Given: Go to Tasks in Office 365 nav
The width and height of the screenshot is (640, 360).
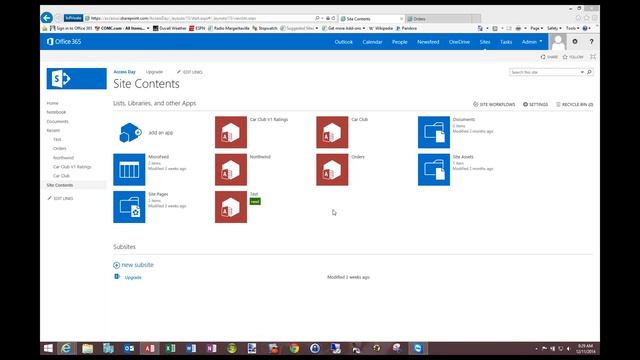Looking at the screenshot, I should (506, 42).
